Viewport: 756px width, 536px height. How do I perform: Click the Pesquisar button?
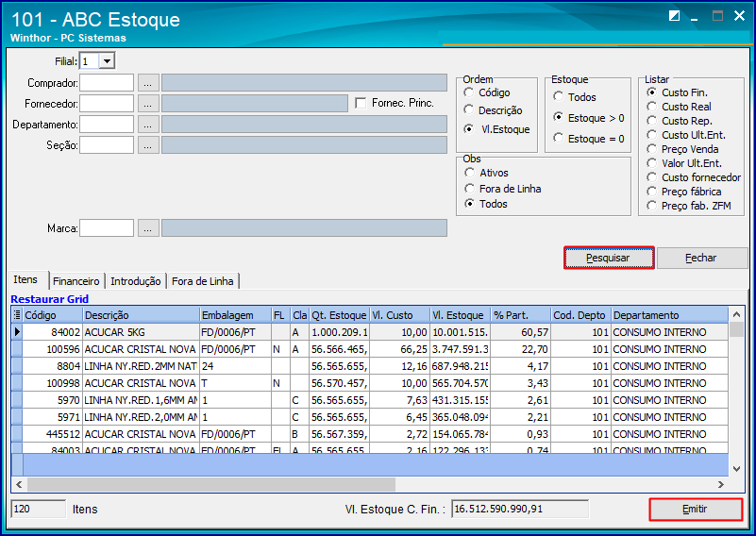click(609, 258)
